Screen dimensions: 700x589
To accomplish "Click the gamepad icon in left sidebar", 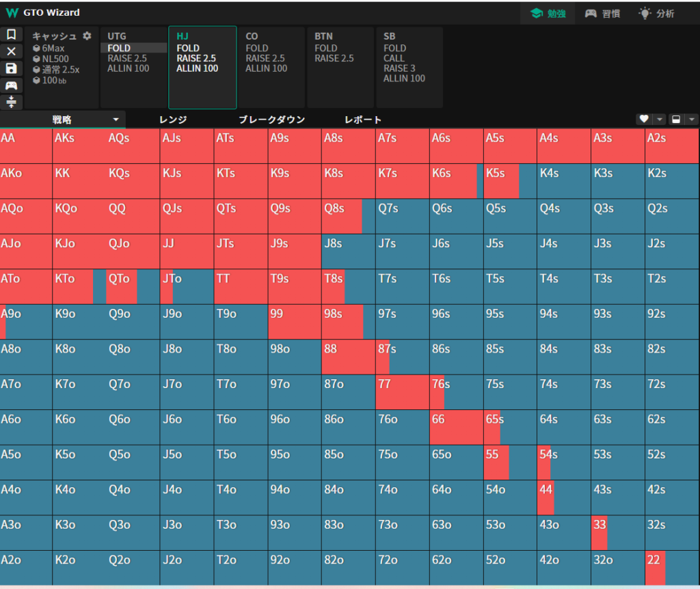I will coord(11,85).
